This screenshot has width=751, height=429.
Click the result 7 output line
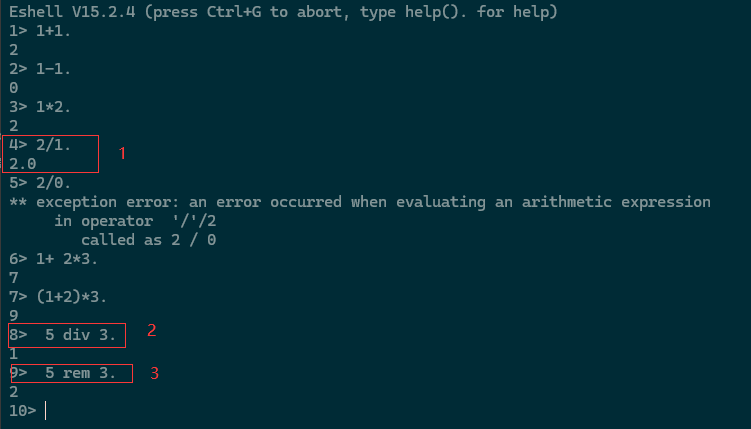tap(13, 278)
